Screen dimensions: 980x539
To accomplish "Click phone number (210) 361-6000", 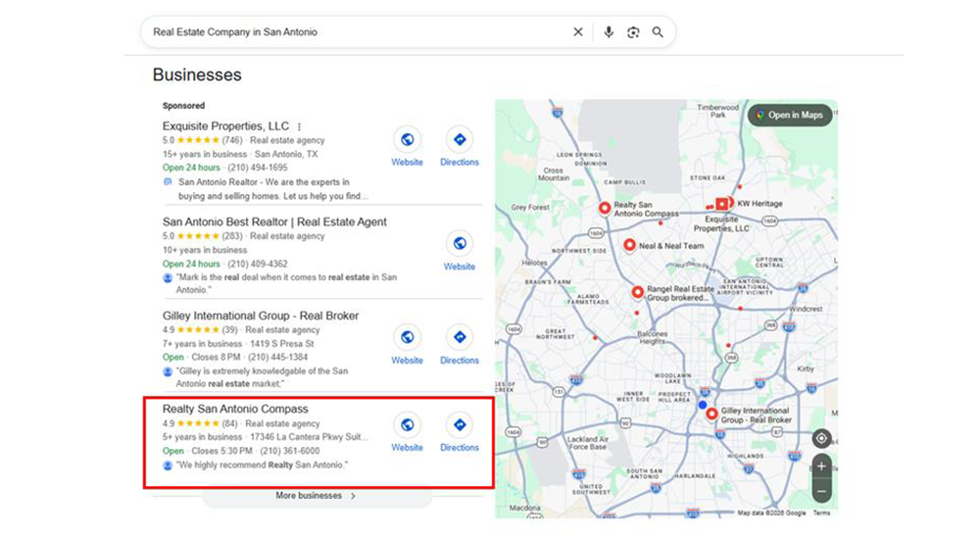I will point(289,451).
